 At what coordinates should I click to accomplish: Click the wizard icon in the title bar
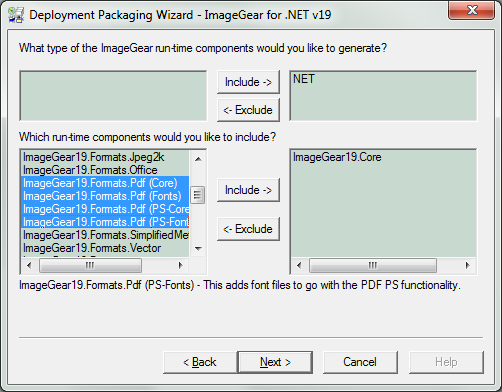point(16,15)
